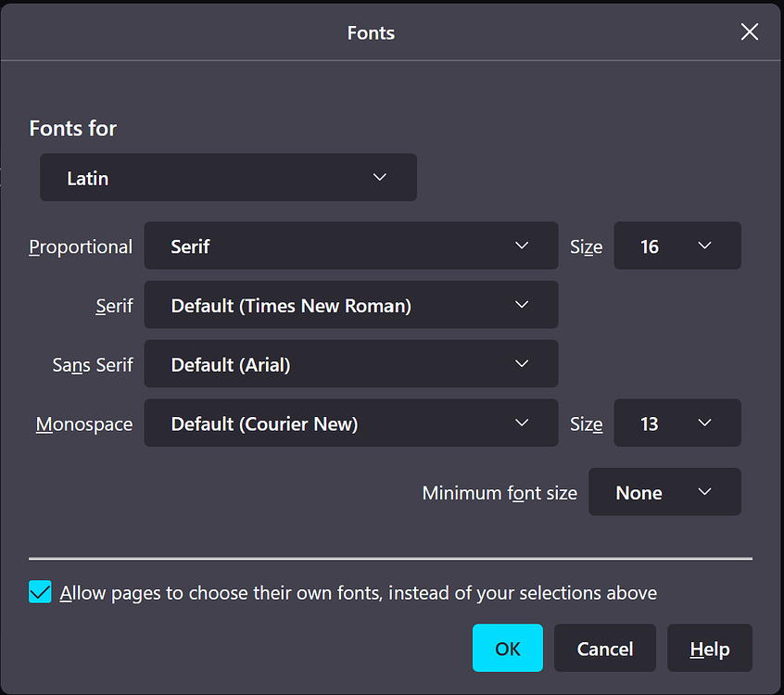
Task: Click the Size label next to Monospace
Action: (586, 424)
